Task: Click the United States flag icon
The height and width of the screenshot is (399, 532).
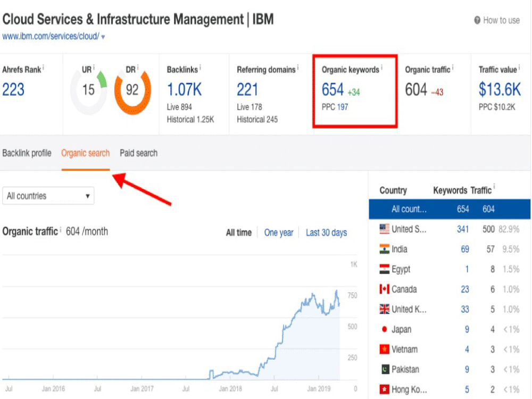Action: click(385, 229)
